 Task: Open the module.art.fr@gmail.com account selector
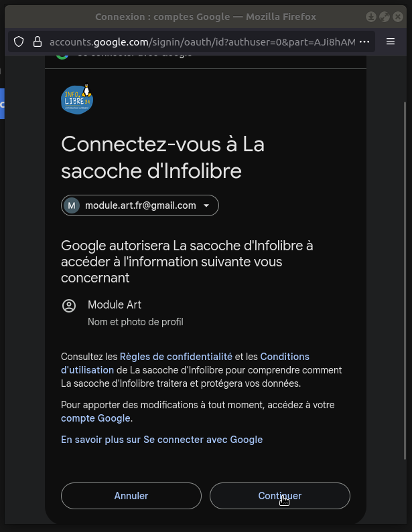click(140, 205)
